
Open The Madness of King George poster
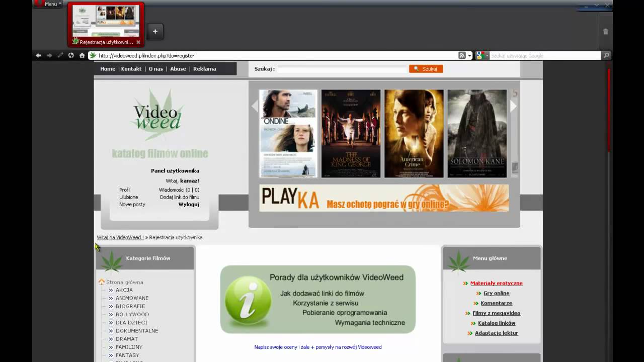351,133
